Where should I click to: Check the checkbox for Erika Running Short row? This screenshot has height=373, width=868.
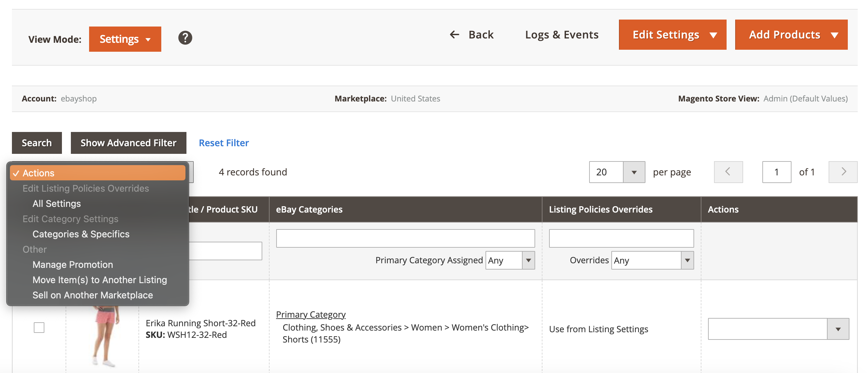[39, 327]
